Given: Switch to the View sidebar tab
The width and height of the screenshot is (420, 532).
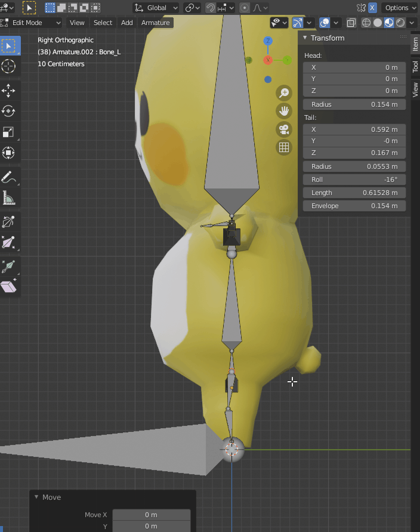Looking at the screenshot, I should click(x=415, y=89).
